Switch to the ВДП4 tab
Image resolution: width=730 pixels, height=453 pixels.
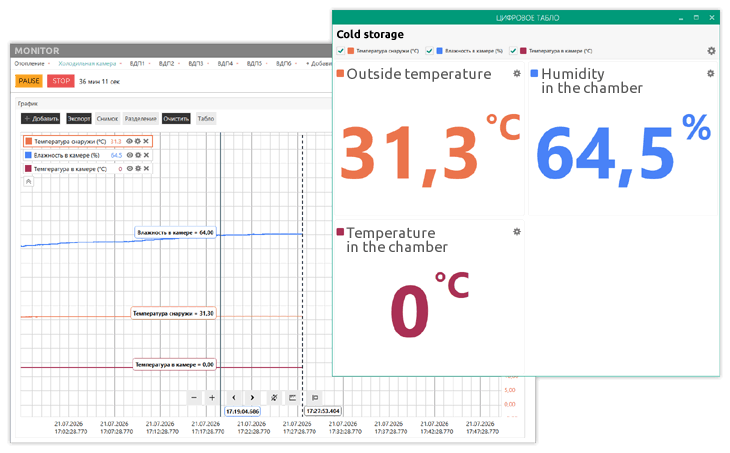[x=225, y=64]
